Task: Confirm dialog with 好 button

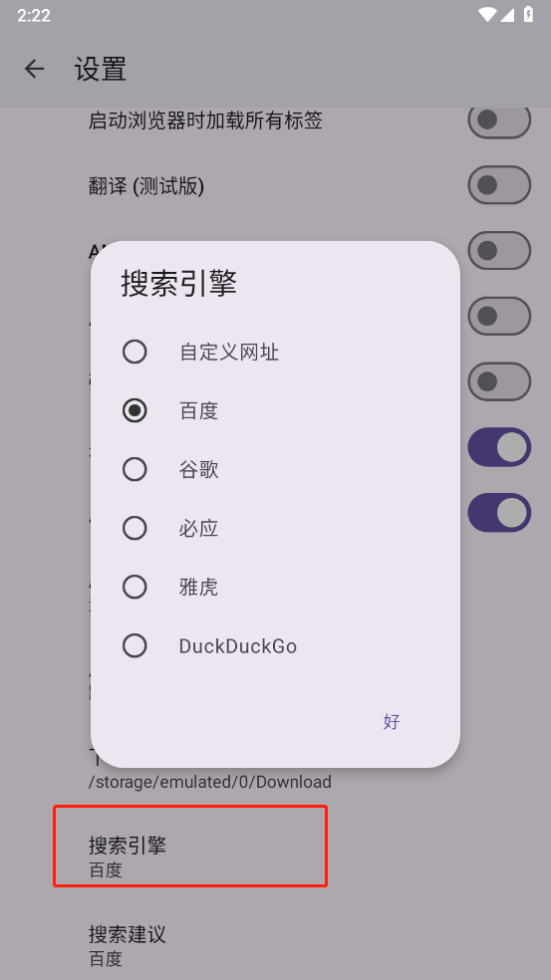Action: [392, 721]
